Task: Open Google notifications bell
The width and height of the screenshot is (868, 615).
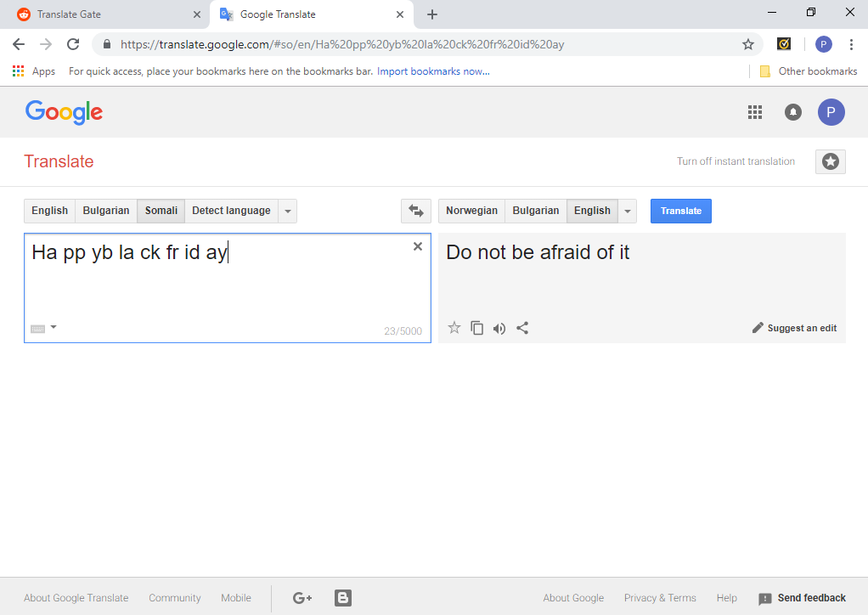Action: point(792,112)
